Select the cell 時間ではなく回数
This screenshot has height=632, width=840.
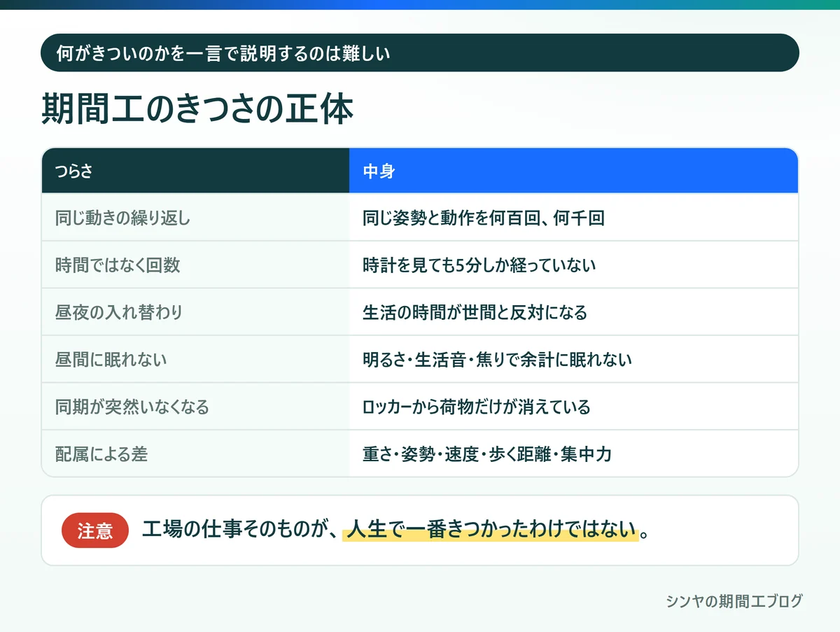[195, 265]
